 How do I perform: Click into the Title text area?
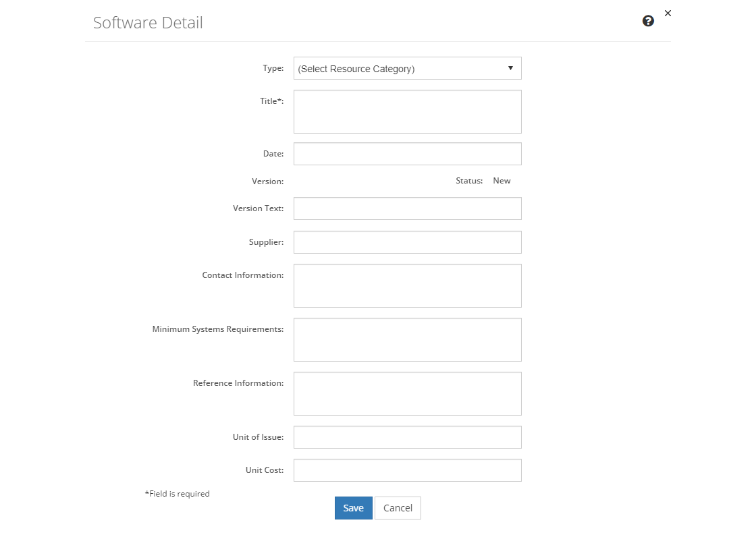408,112
